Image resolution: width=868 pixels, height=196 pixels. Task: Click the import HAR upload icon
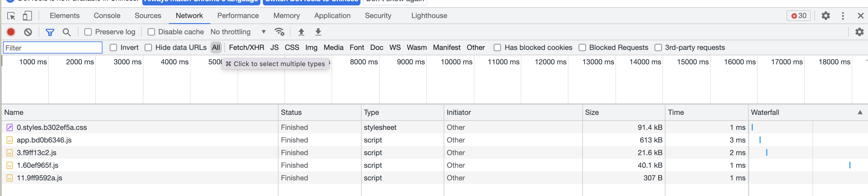(301, 32)
